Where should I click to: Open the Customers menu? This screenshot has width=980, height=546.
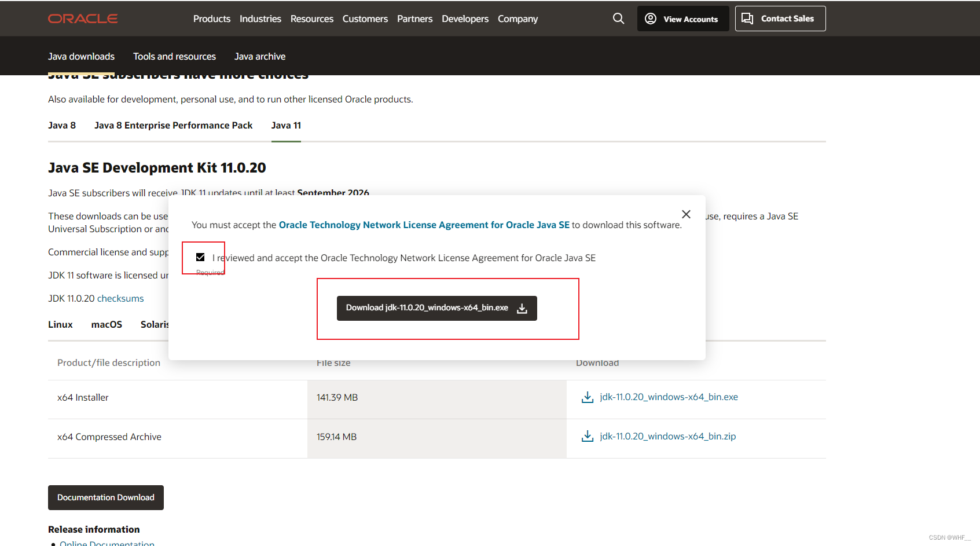click(x=365, y=19)
